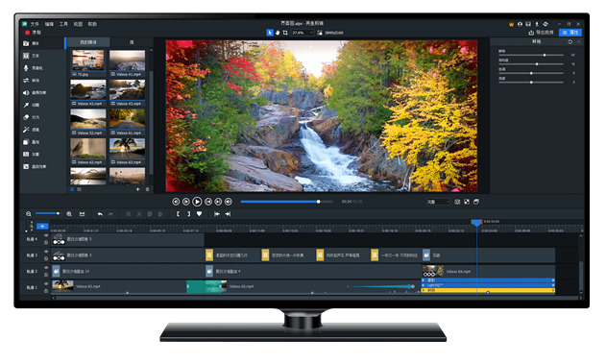This screenshot has height=364, width=606.
Task: Lock track 2 with its padlock icon
Action: point(46,275)
